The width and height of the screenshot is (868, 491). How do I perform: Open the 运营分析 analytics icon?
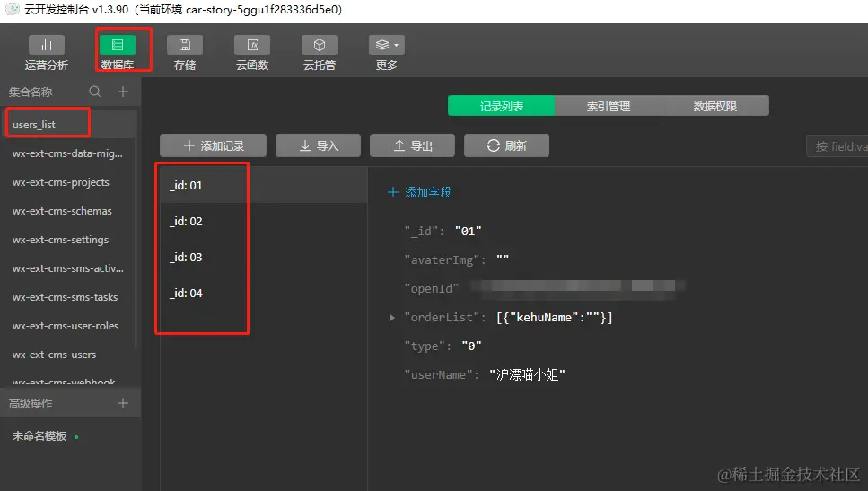47,46
